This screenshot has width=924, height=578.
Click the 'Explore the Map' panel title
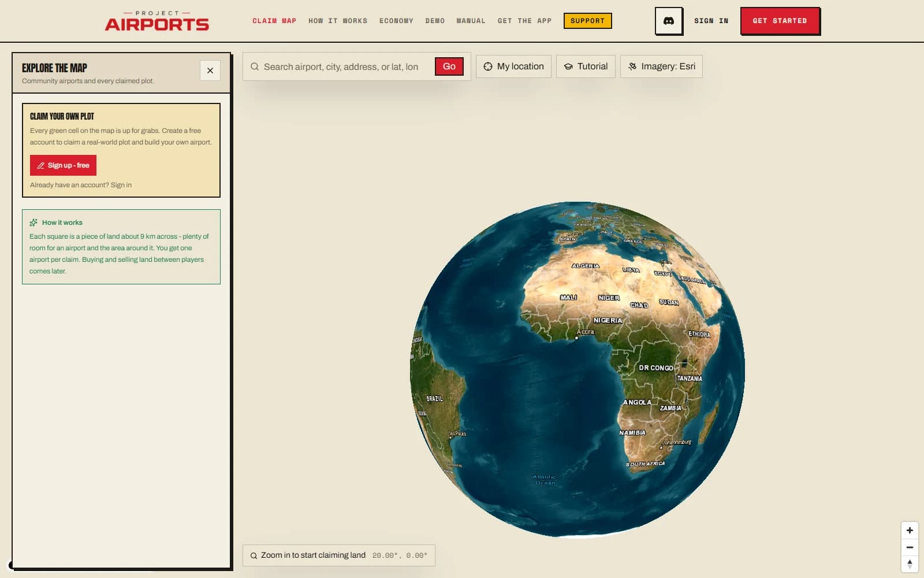point(54,68)
